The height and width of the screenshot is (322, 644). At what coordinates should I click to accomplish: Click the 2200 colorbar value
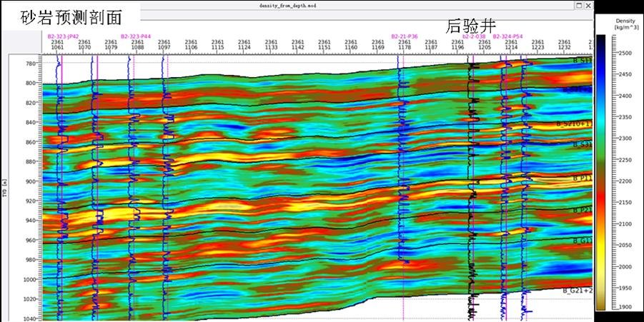click(x=626, y=181)
